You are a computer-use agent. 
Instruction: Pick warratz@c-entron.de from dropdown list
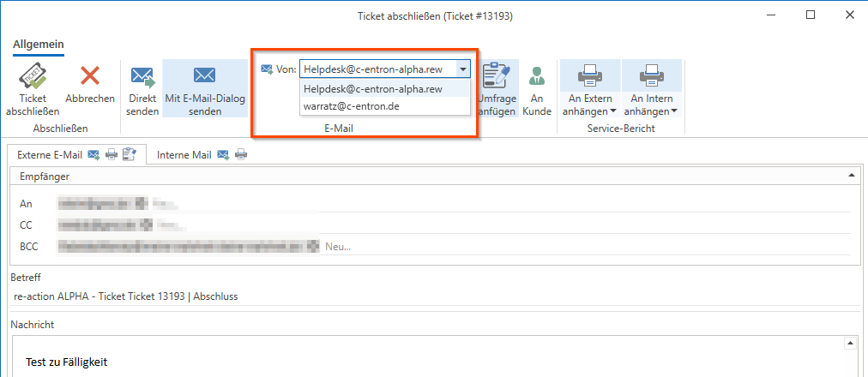pos(384,106)
